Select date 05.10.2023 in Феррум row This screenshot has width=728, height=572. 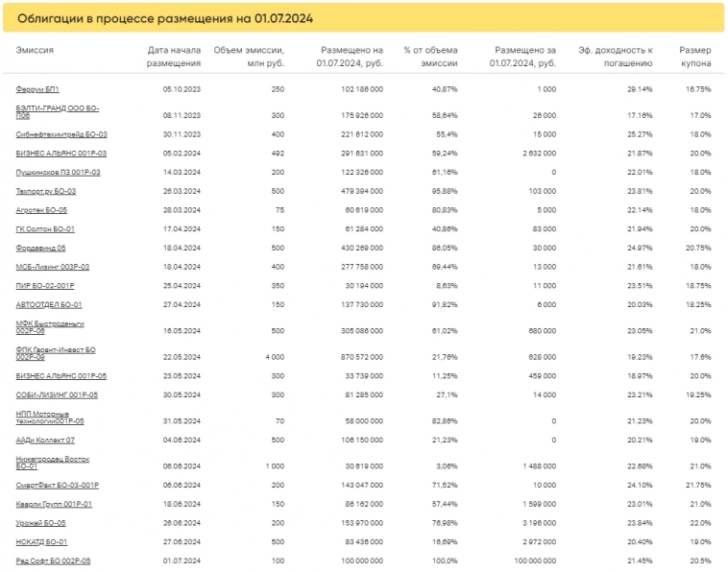[x=182, y=89]
